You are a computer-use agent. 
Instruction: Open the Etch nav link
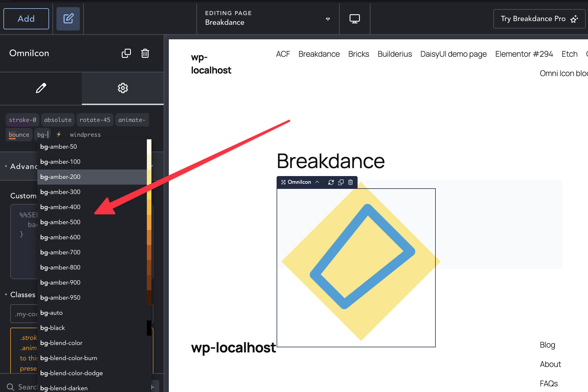point(570,54)
